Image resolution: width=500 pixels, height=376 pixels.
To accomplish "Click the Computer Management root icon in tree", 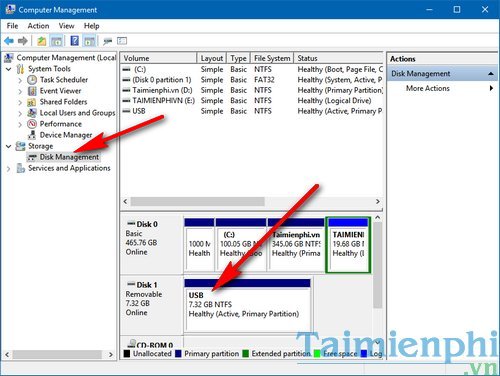I will pyautogui.click(x=9, y=57).
